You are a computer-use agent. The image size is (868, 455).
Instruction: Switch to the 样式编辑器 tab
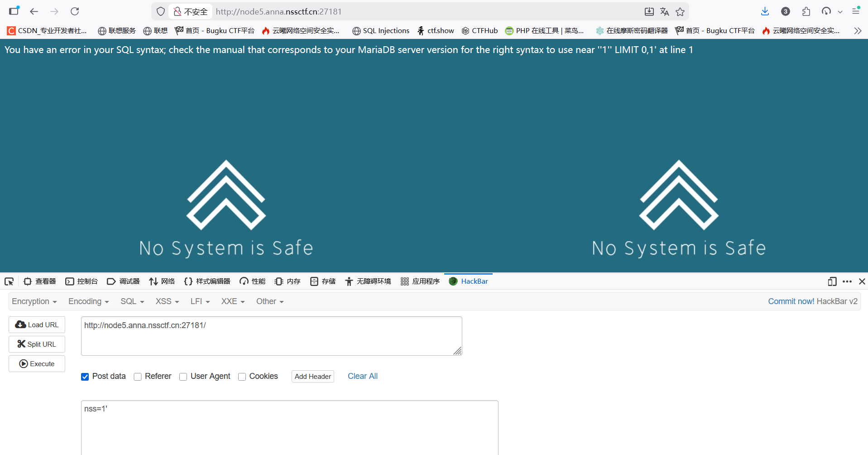click(x=207, y=281)
